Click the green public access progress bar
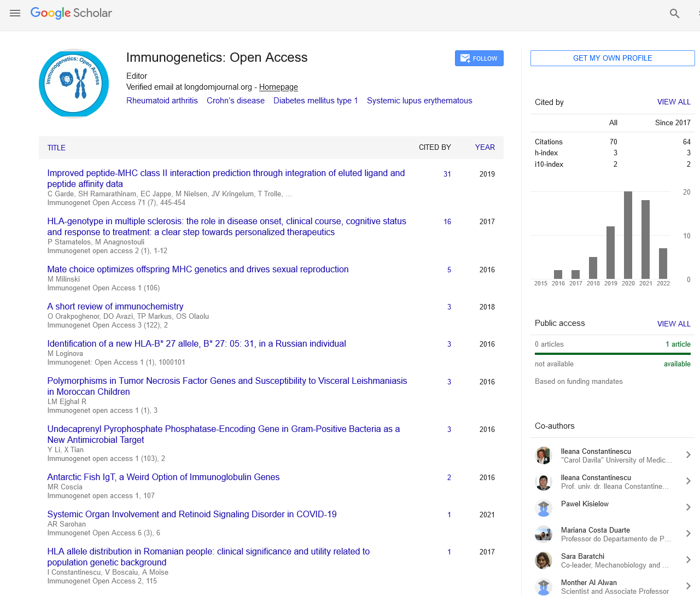 pos(612,354)
